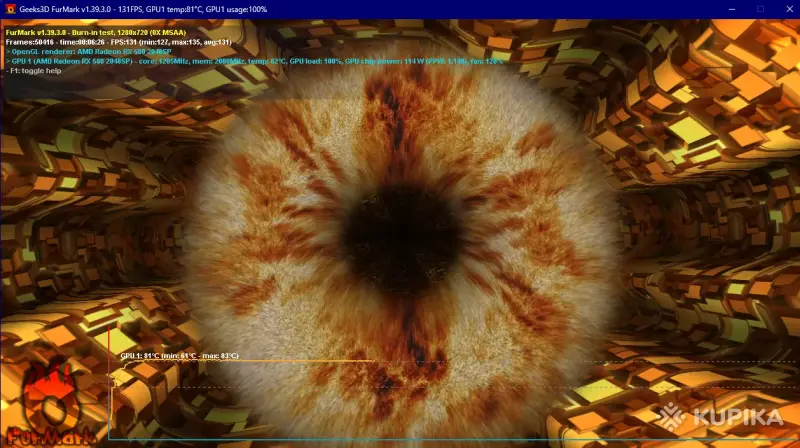Click the GPU 1 core/mem/temp info line
The height and width of the screenshot is (448, 800).
254,61
